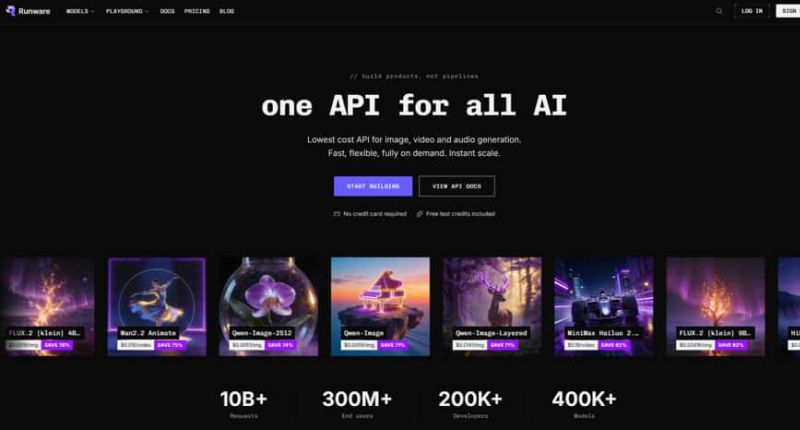This screenshot has width=800, height=430.
Task: Open the MiniMax Hailuo race car card
Action: coord(604,307)
